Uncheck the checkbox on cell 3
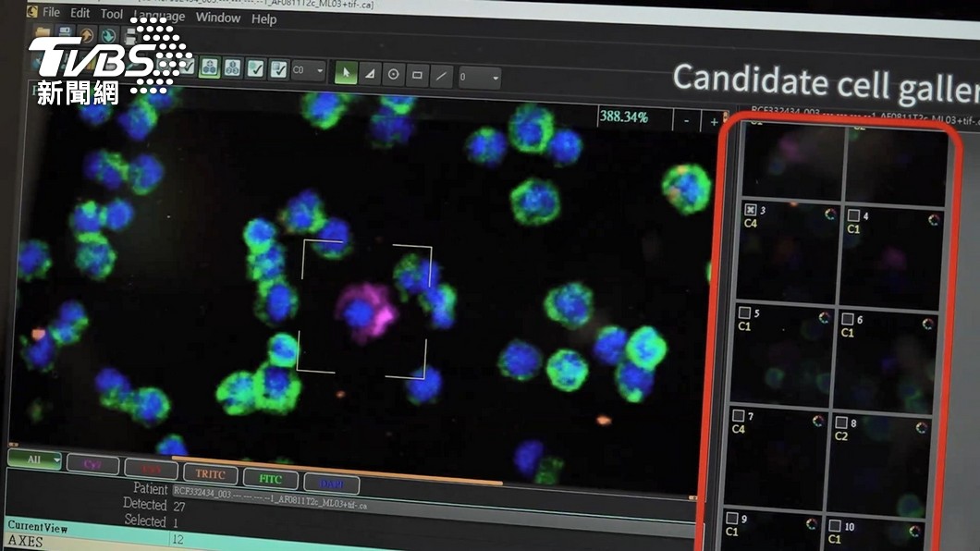 (x=751, y=210)
